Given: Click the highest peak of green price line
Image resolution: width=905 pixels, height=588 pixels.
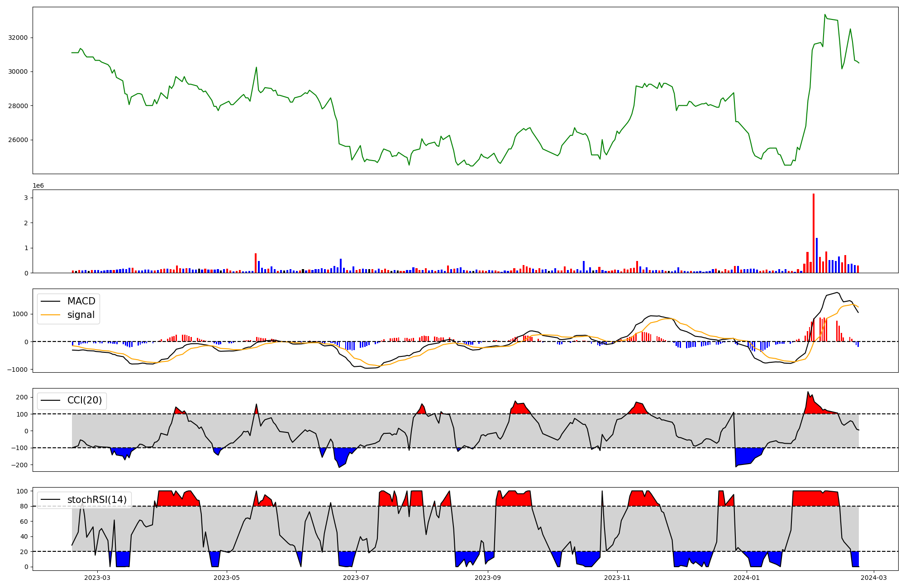Looking at the screenshot, I should pyautogui.click(x=825, y=14).
